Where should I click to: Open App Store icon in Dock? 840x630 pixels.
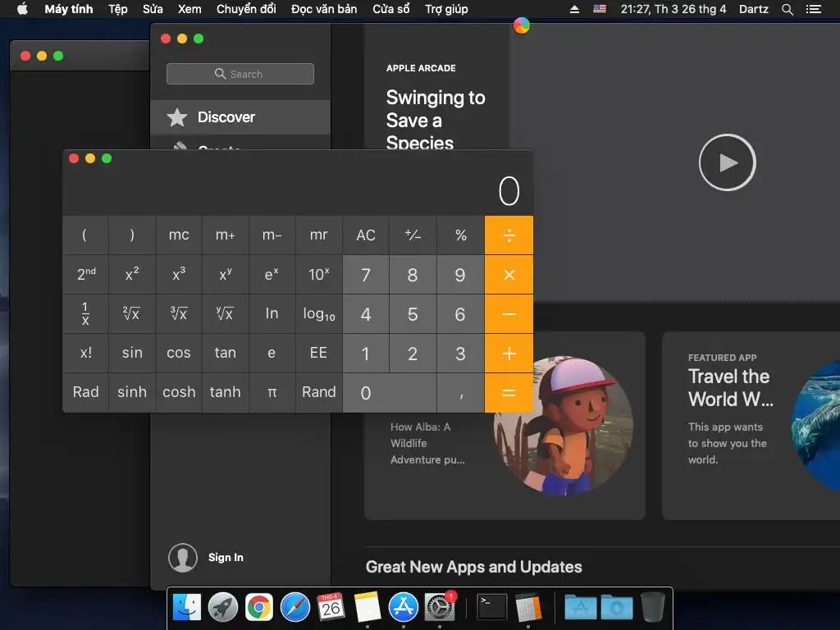click(403, 607)
